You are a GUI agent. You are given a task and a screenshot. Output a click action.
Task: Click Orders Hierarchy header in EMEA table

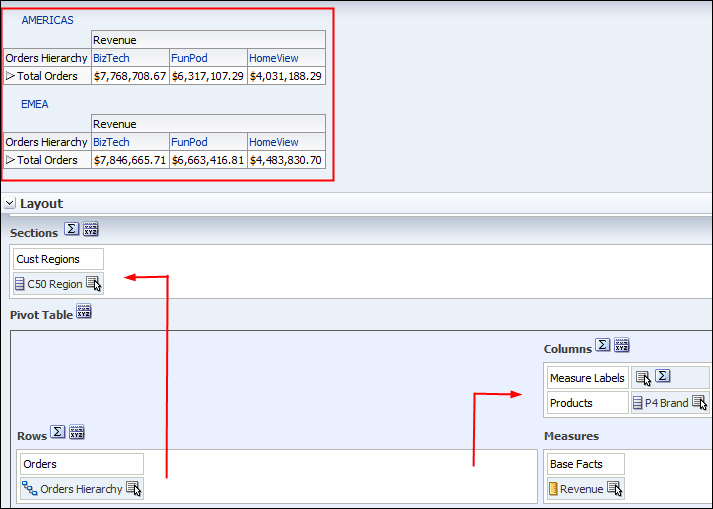tap(47, 142)
